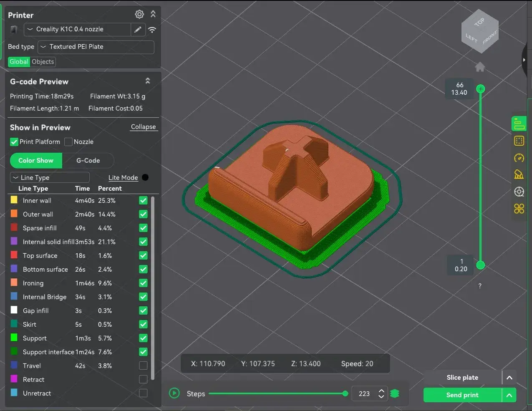Edit printer preset with pencil icon
532x411 pixels.
click(x=138, y=30)
